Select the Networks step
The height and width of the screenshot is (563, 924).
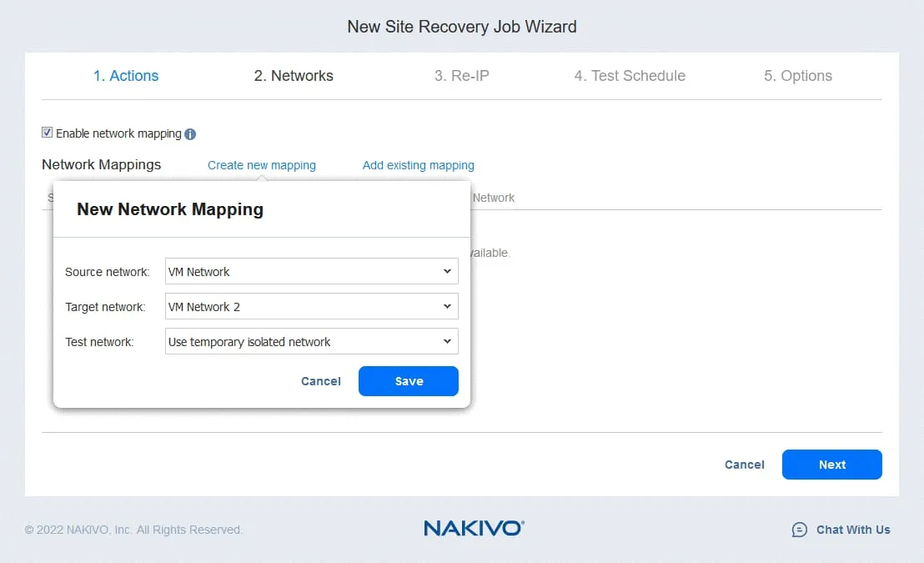pyautogui.click(x=294, y=75)
